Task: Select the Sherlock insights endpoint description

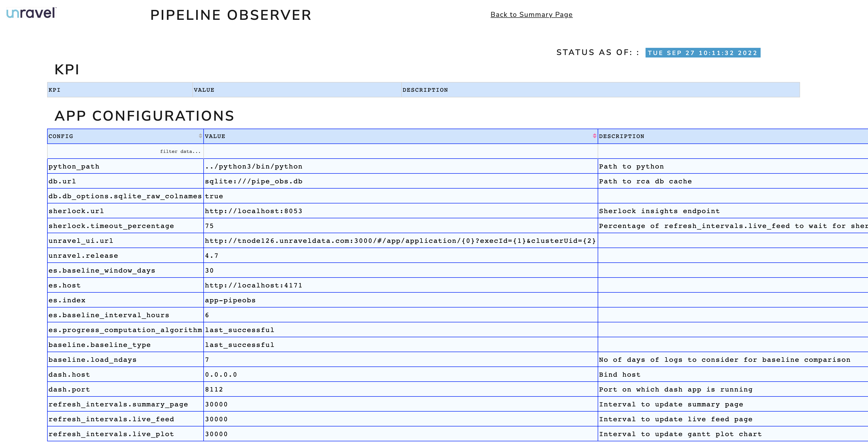Action: pos(659,211)
